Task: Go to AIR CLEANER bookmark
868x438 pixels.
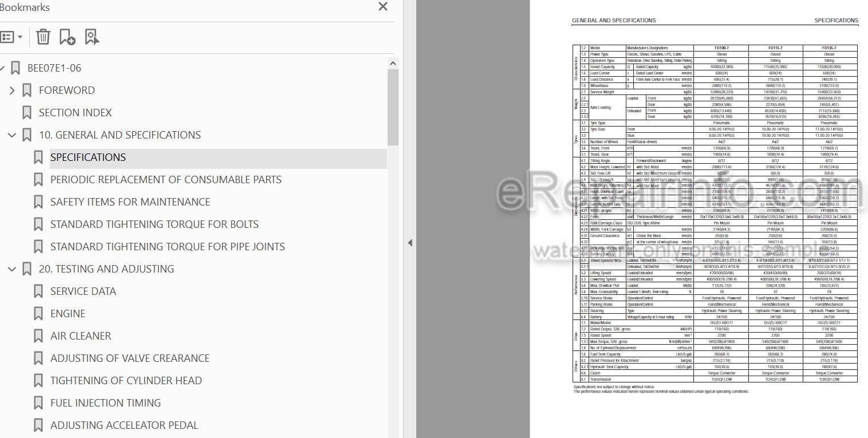Action: (x=81, y=336)
